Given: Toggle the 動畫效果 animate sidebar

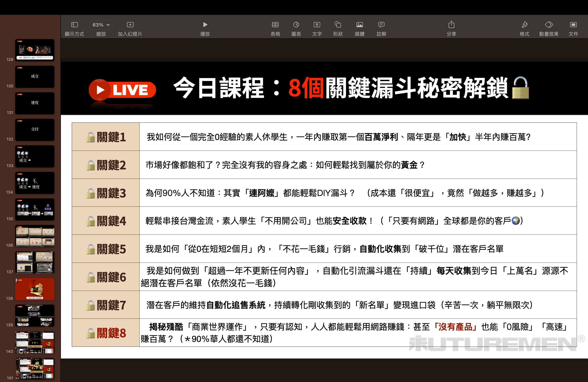Looking at the screenshot, I should point(549,25).
